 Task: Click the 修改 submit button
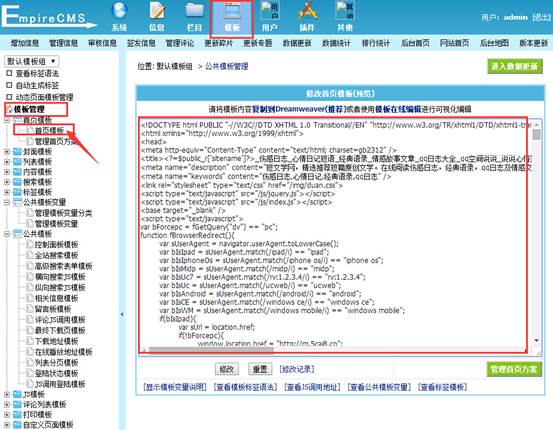pyautogui.click(x=227, y=369)
